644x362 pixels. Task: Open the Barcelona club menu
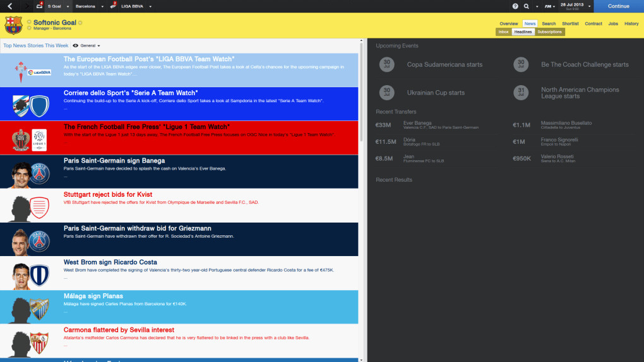click(85, 6)
